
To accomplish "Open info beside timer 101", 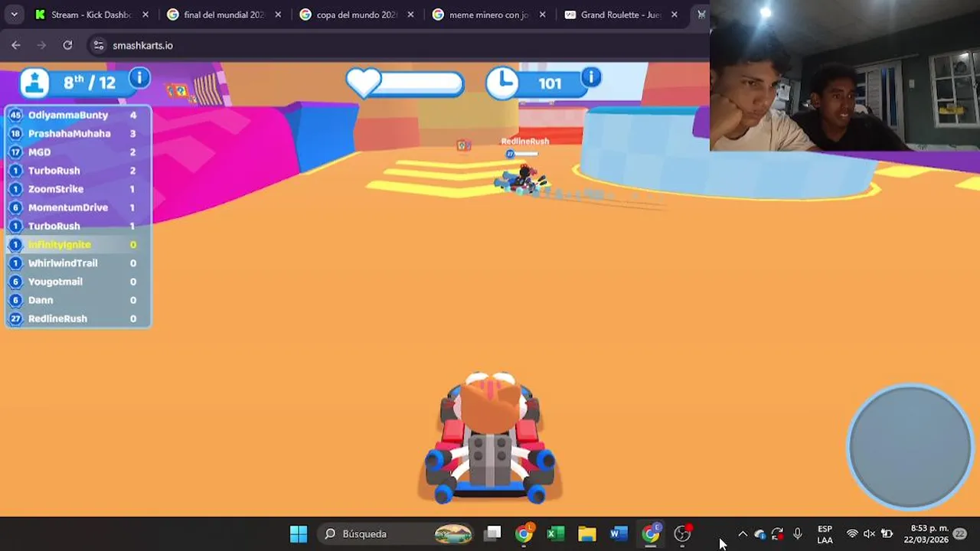I will pyautogui.click(x=590, y=77).
